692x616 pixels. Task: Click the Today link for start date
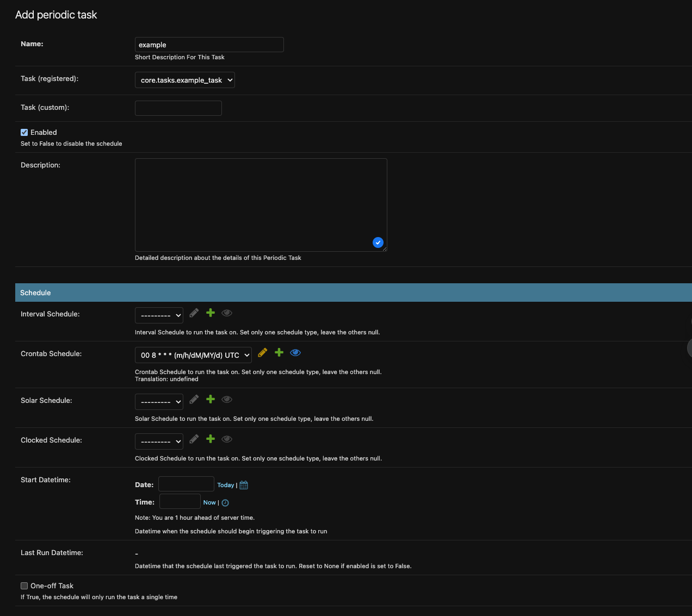point(225,485)
